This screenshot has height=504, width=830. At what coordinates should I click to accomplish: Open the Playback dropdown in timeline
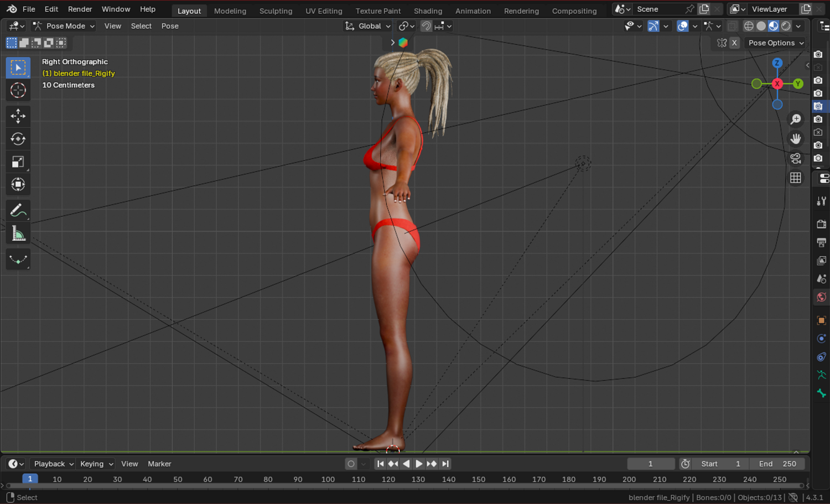click(53, 464)
